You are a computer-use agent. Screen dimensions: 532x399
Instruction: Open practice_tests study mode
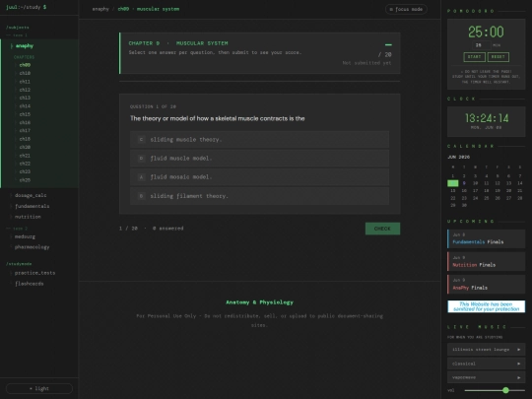[x=34, y=273]
